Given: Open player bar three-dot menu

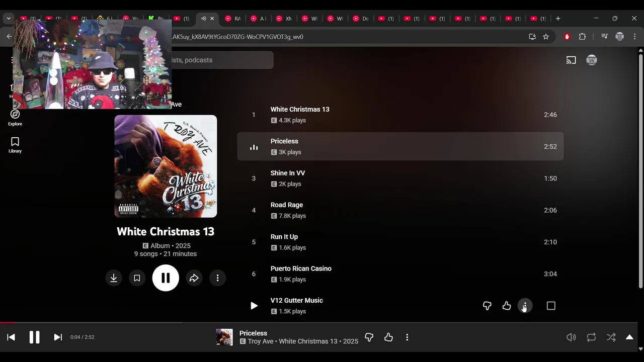Looking at the screenshot, I should click(407, 337).
